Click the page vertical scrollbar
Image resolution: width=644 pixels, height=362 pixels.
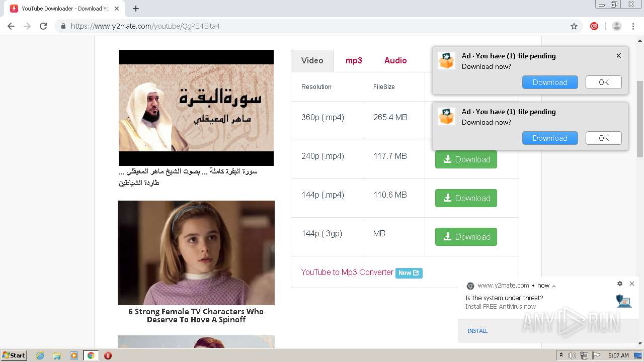[640, 120]
